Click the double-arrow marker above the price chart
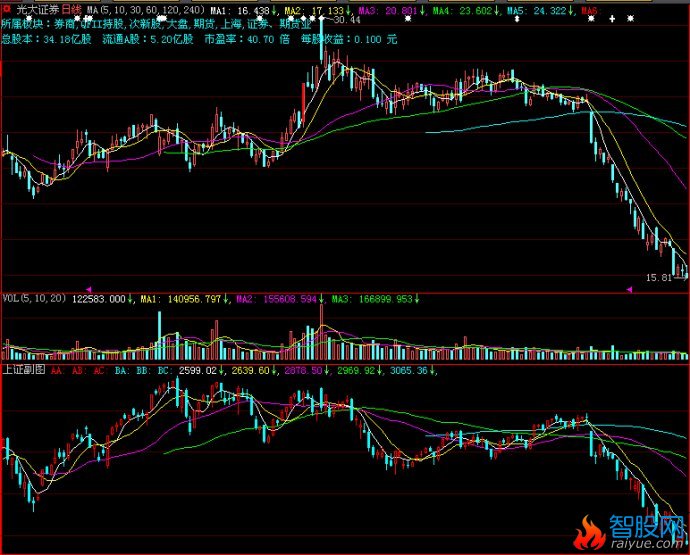 coord(517,19)
